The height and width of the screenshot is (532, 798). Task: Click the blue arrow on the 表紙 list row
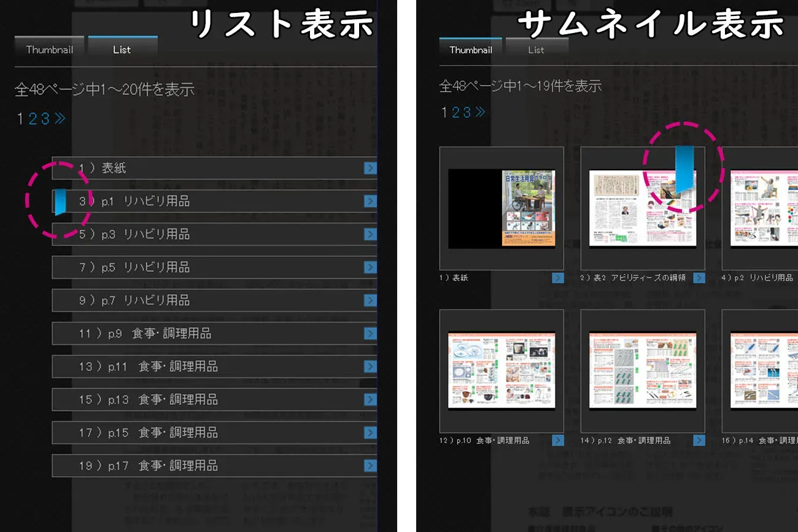click(x=370, y=168)
